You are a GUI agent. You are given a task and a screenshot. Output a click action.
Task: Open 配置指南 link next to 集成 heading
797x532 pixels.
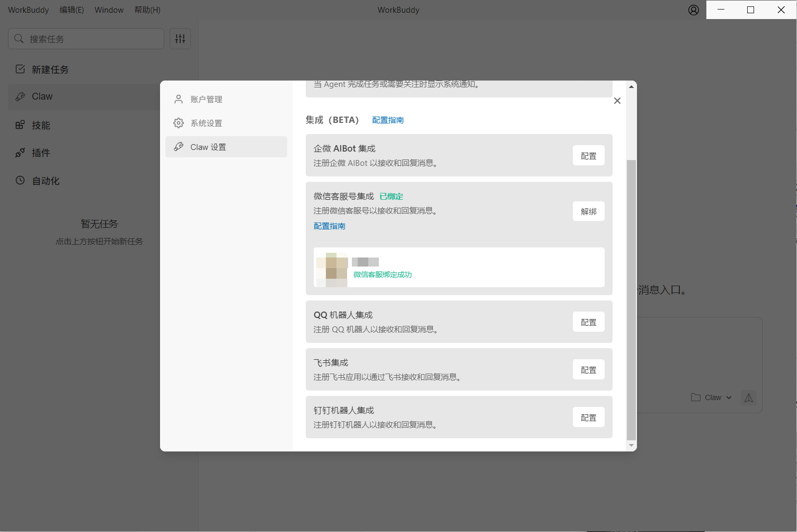(388, 120)
